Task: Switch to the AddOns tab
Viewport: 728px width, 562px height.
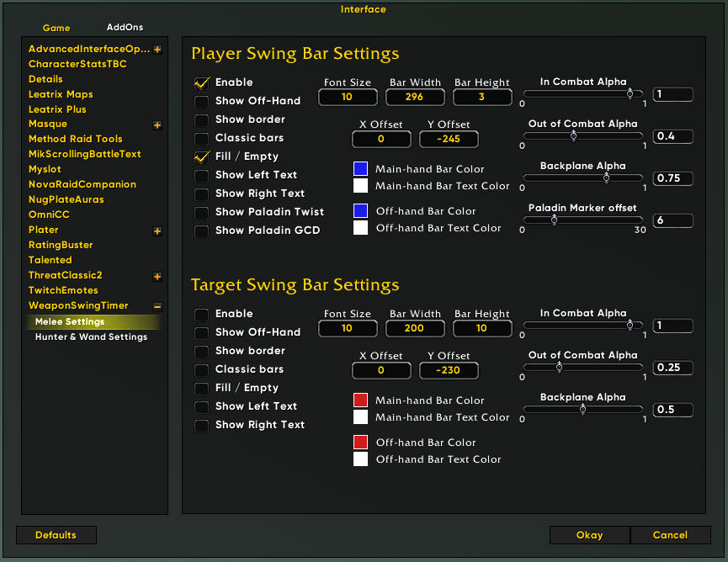Action: (125, 28)
